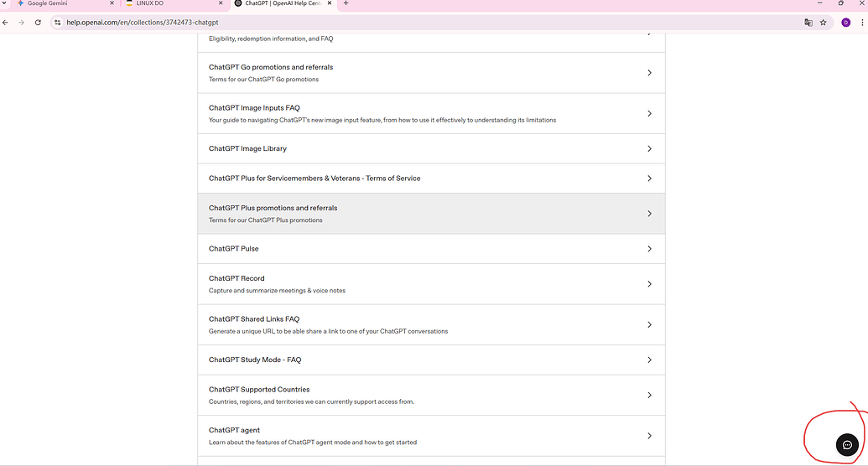
Task: Open ChatGPT Supported Countries article
Action: point(431,395)
